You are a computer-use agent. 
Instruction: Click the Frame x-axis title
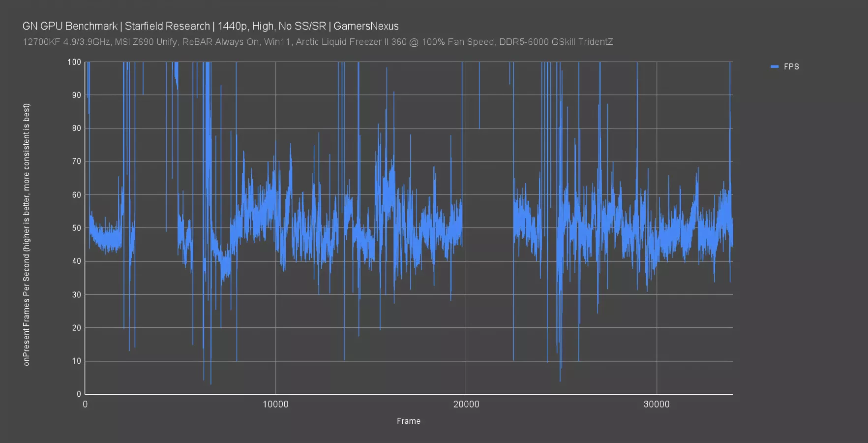409,421
